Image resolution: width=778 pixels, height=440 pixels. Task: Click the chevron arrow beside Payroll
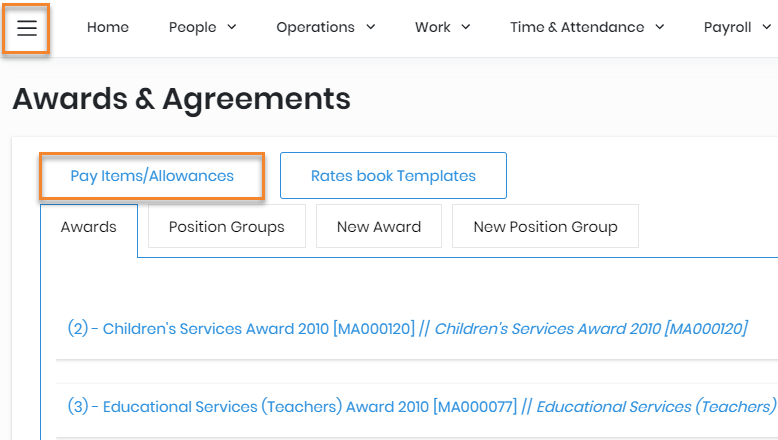click(x=767, y=27)
